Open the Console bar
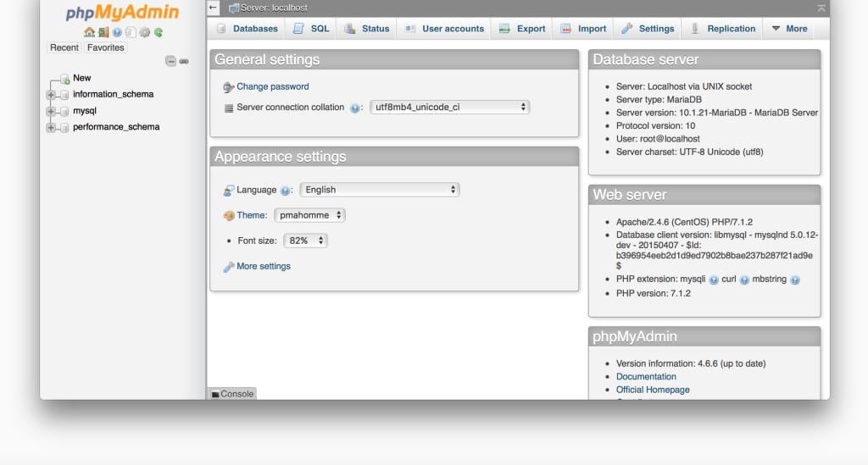This screenshot has width=868, height=465. click(232, 394)
